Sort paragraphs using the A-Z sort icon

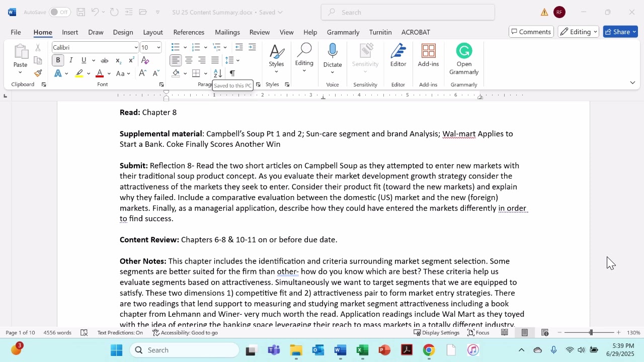(218, 73)
